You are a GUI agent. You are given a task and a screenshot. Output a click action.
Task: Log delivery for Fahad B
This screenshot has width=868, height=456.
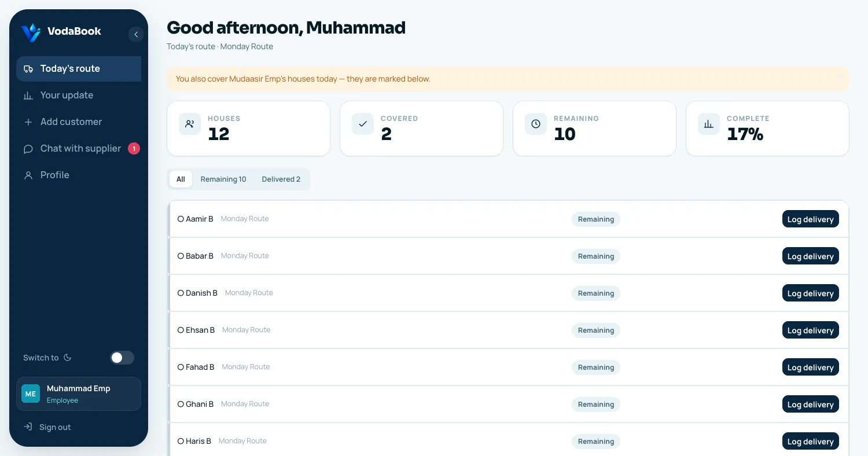click(810, 367)
